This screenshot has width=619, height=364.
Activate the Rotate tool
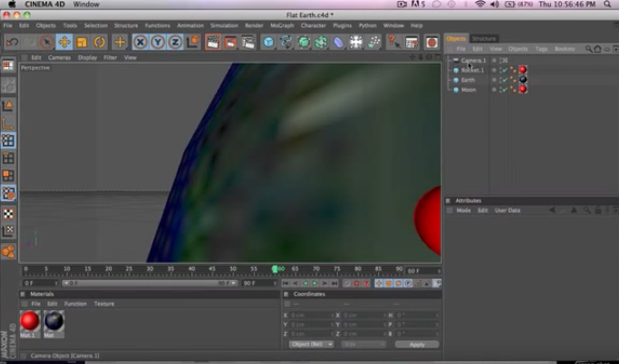tap(99, 42)
